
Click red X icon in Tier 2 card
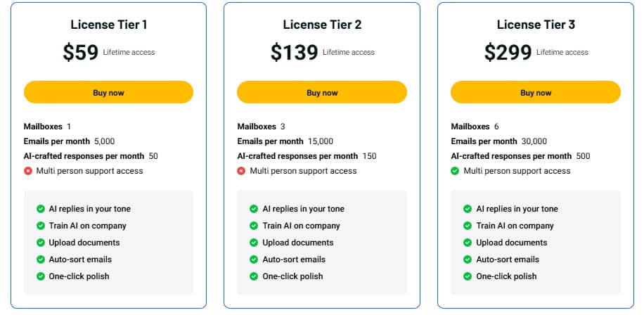pos(241,171)
